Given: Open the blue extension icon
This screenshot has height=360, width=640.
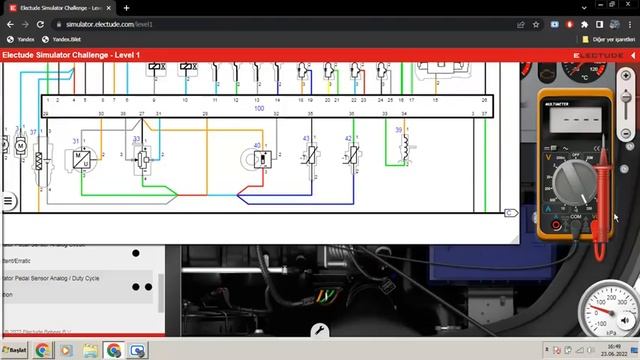Looking at the screenshot, I should coord(554,24).
